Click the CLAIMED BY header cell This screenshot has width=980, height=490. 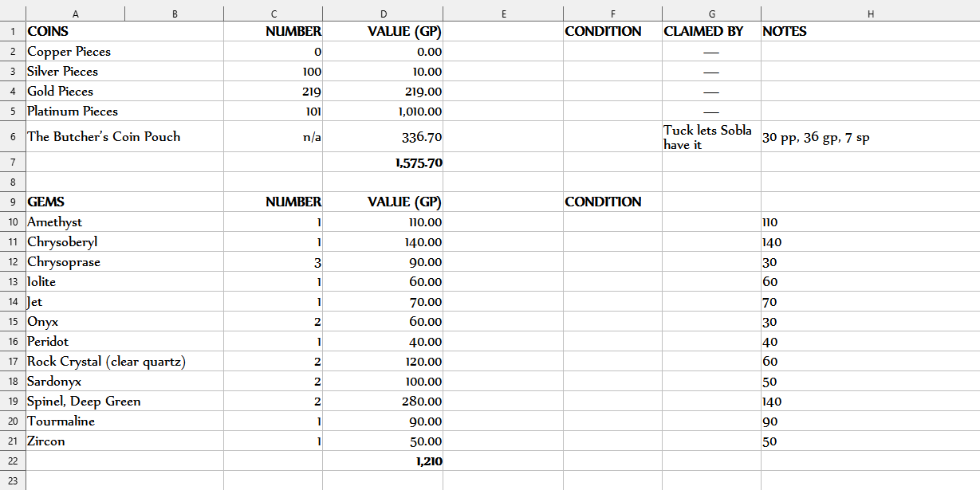click(x=703, y=32)
